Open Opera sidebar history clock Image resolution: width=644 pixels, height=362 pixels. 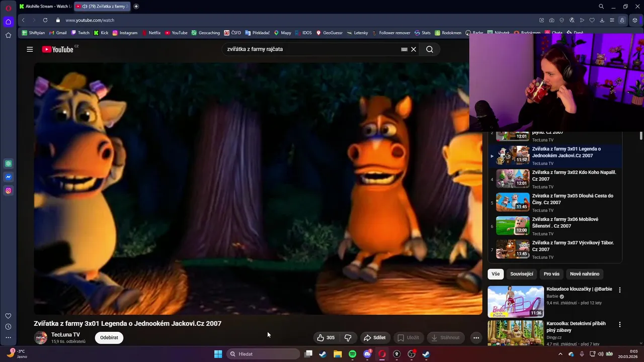(x=8, y=327)
